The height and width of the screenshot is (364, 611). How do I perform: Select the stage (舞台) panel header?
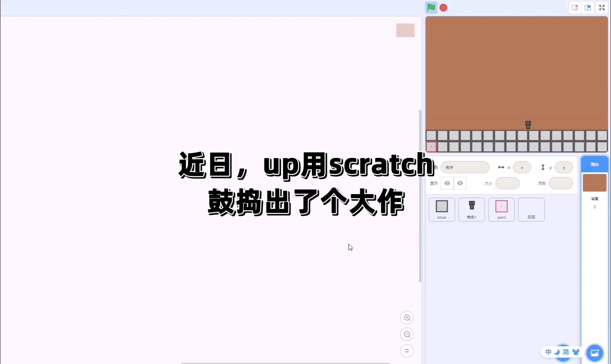point(595,164)
